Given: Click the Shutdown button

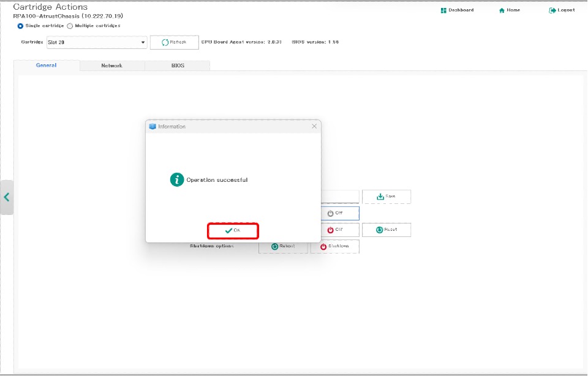Looking at the screenshot, I should 334,246.
